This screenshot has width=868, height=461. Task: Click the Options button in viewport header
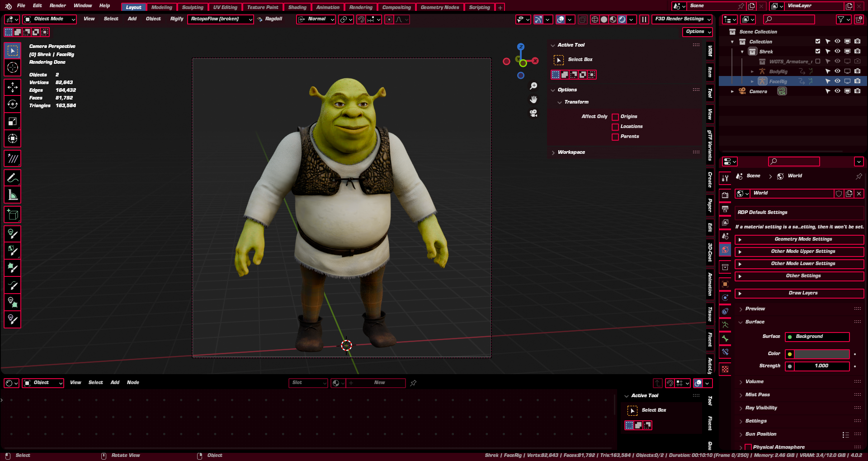tap(698, 32)
